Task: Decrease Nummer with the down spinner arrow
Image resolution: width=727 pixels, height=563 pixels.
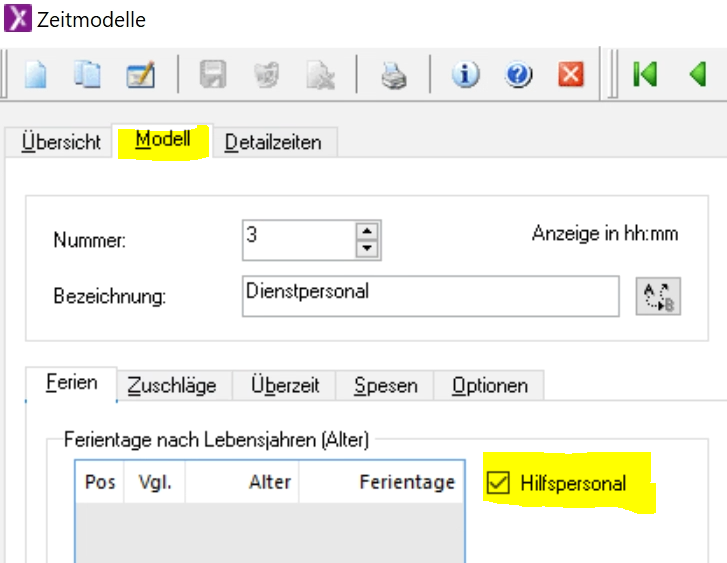Action: [x=367, y=249]
